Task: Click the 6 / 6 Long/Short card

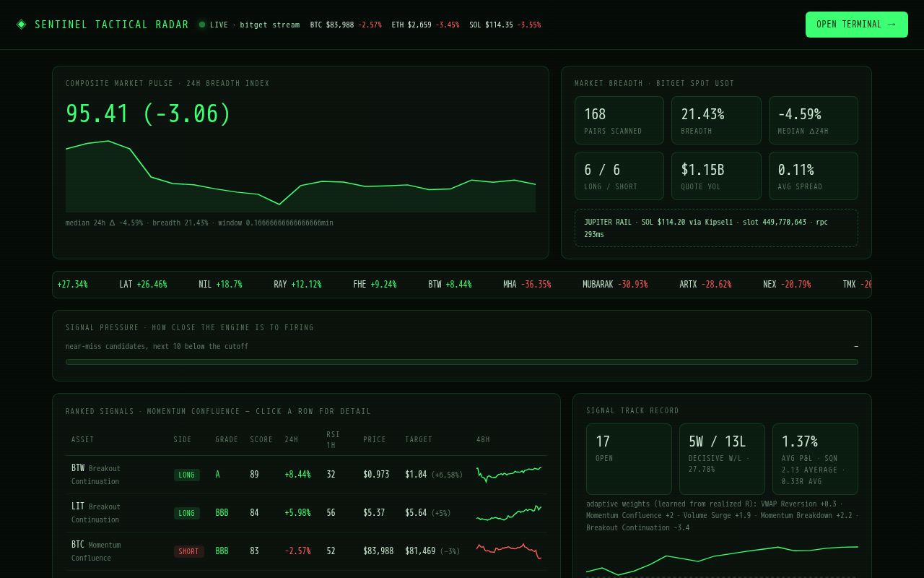Action: click(619, 176)
